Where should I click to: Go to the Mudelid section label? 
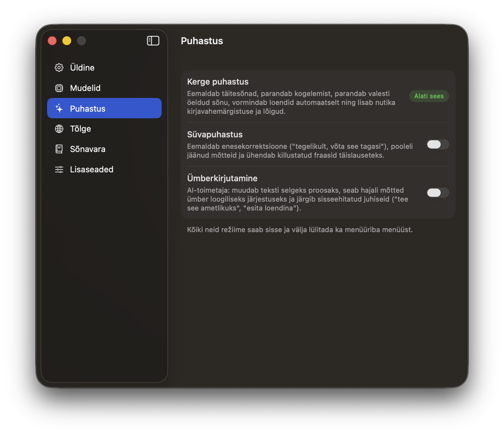pyautogui.click(x=85, y=88)
